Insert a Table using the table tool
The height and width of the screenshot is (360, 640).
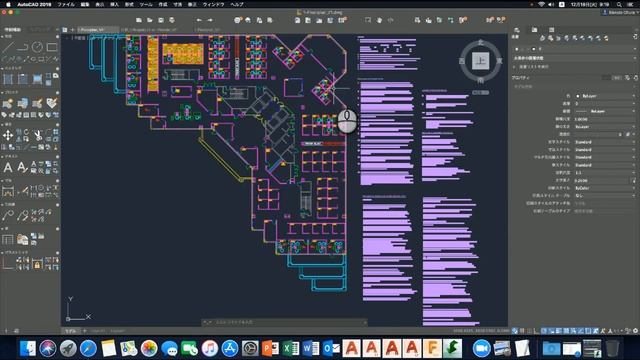tap(8, 239)
